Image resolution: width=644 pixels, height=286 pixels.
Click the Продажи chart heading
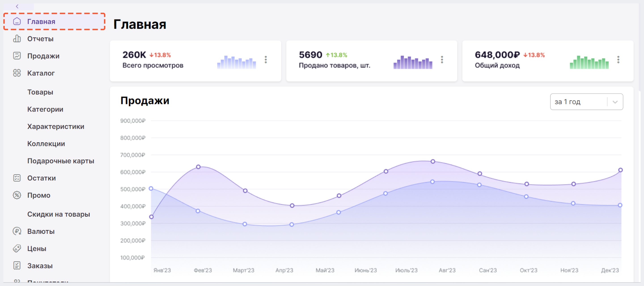click(x=145, y=100)
